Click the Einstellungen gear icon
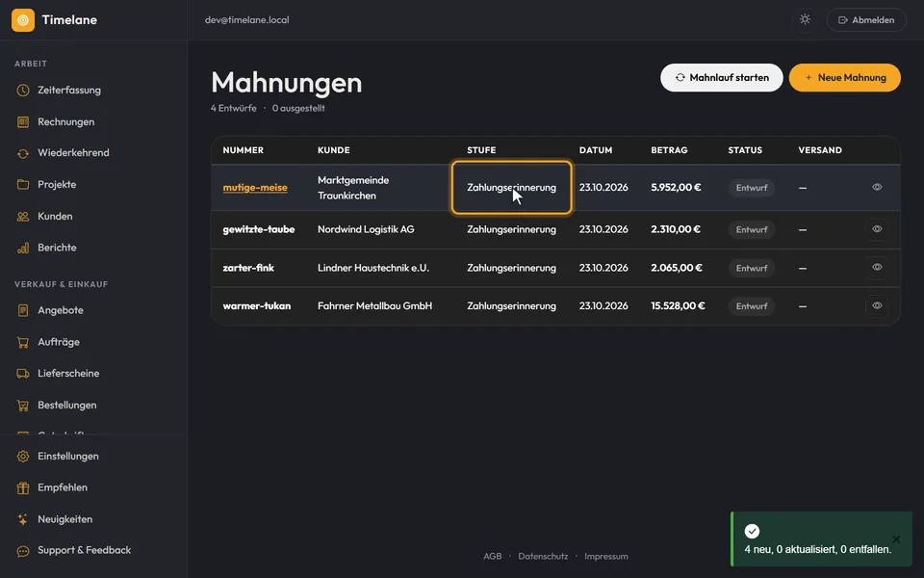This screenshot has width=924, height=578. [x=23, y=457]
